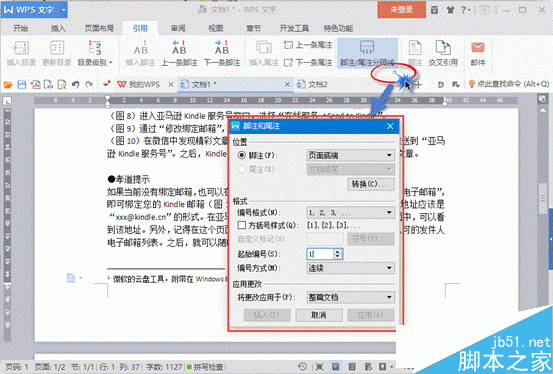Jump to 上一条尾注
This screenshot has height=374, width=553.
[x=308, y=45]
